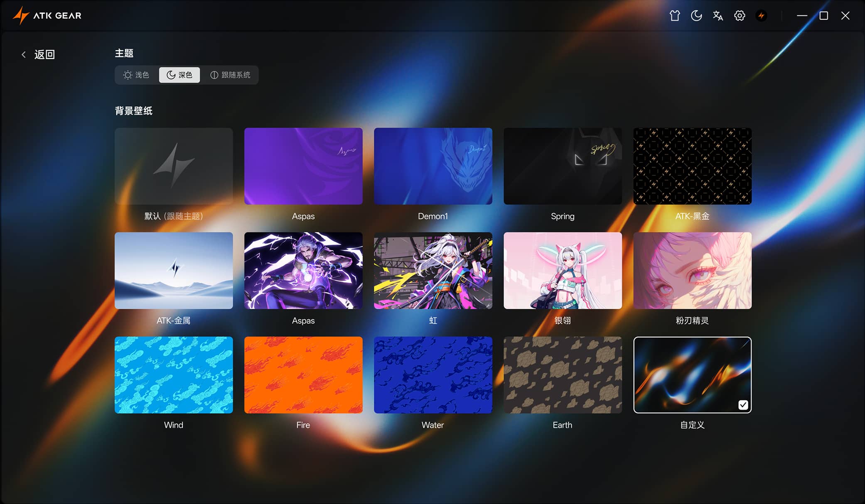
Task: Open the language translation icon
Action: (718, 16)
